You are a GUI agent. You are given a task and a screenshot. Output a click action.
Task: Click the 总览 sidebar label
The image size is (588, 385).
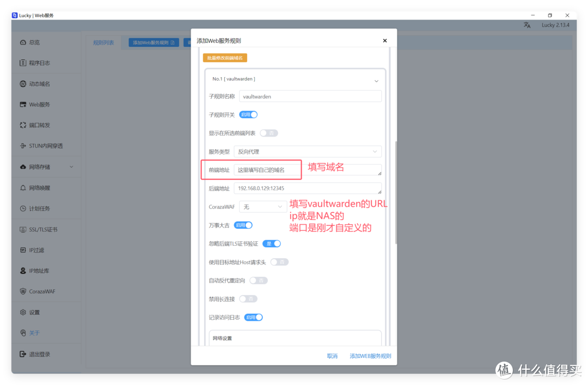pos(34,42)
